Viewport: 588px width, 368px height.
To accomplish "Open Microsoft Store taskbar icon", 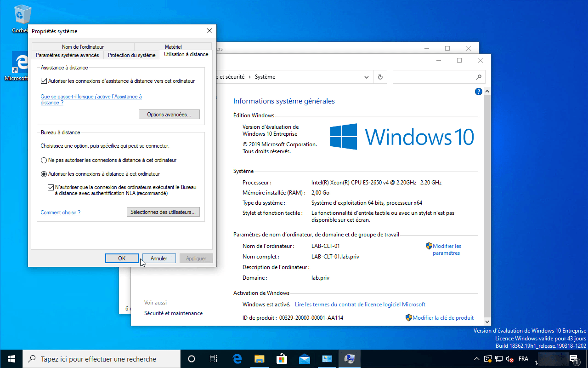I will pyautogui.click(x=282, y=359).
